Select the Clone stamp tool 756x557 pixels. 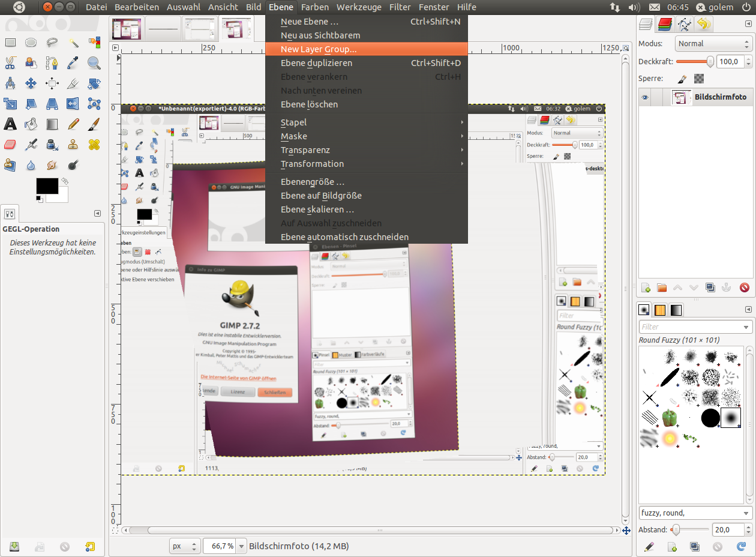(x=72, y=144)
